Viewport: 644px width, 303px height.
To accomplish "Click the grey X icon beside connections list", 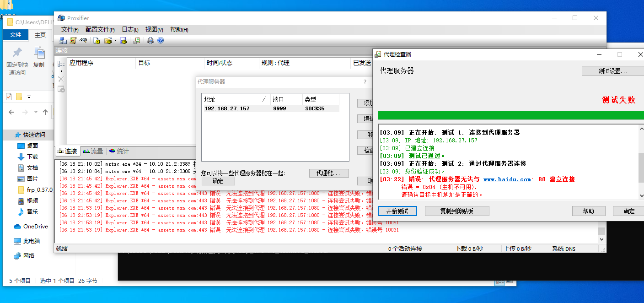I will click(x=61, y=79).
